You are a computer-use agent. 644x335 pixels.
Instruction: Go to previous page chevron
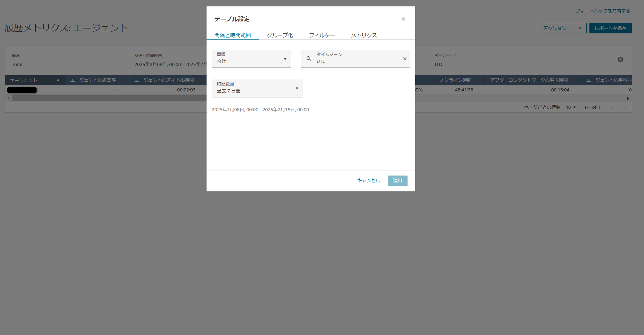coord(612,107)
